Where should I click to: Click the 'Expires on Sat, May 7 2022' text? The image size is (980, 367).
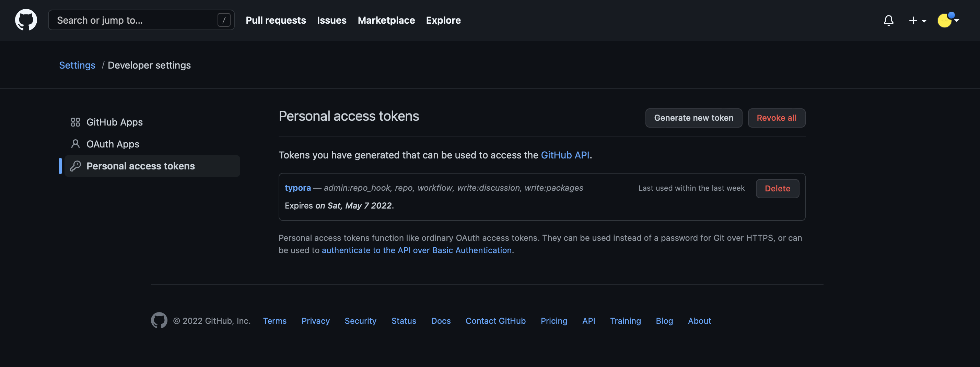tap(339, 205)
